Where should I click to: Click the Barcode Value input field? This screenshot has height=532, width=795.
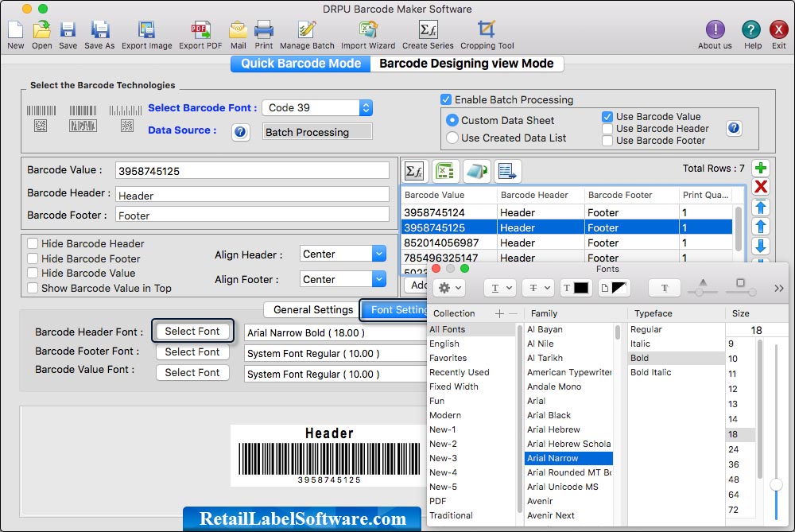[252, 171]
